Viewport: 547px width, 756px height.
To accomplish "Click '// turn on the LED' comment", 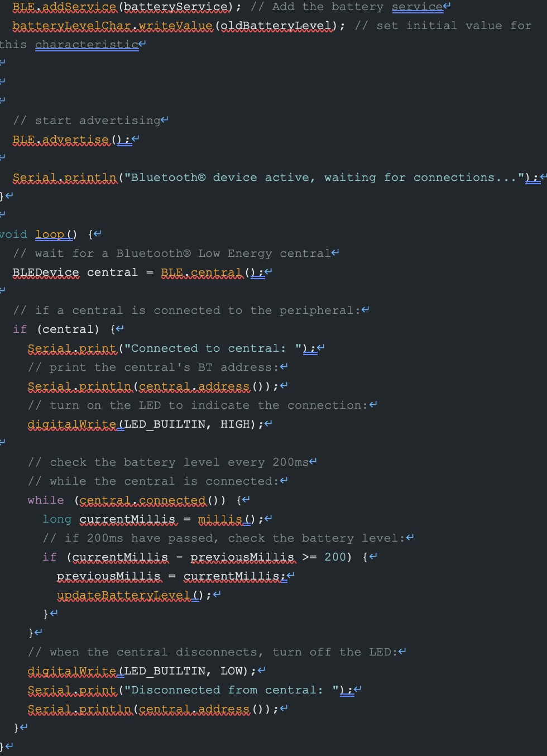I will (x=198, y=405).
